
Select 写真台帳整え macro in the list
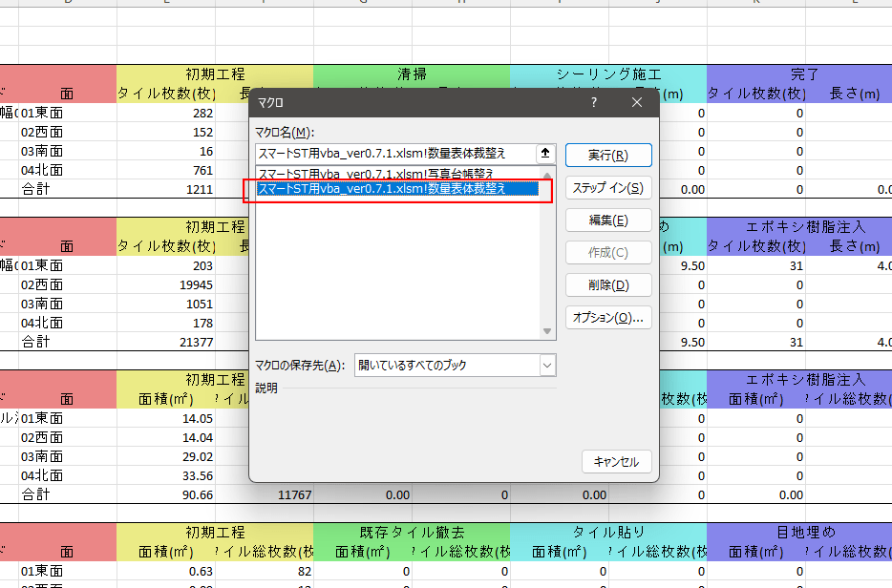click(x=375, y=174)
